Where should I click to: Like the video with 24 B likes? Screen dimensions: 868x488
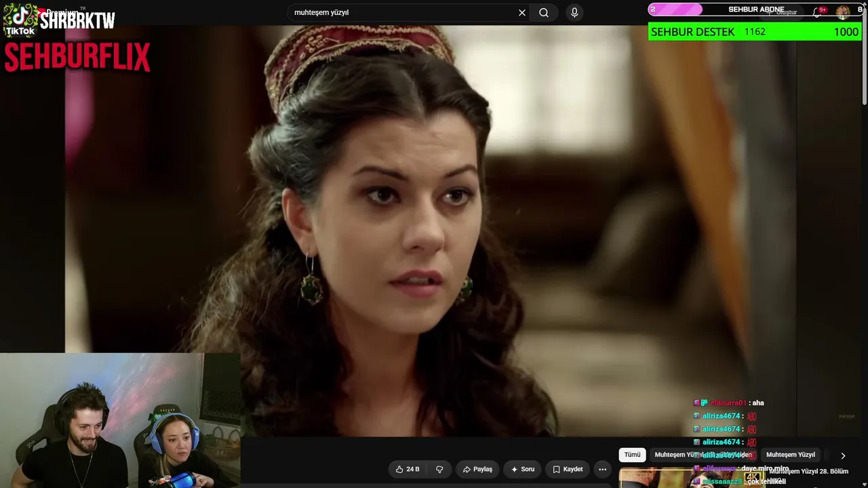click(408, 469)
